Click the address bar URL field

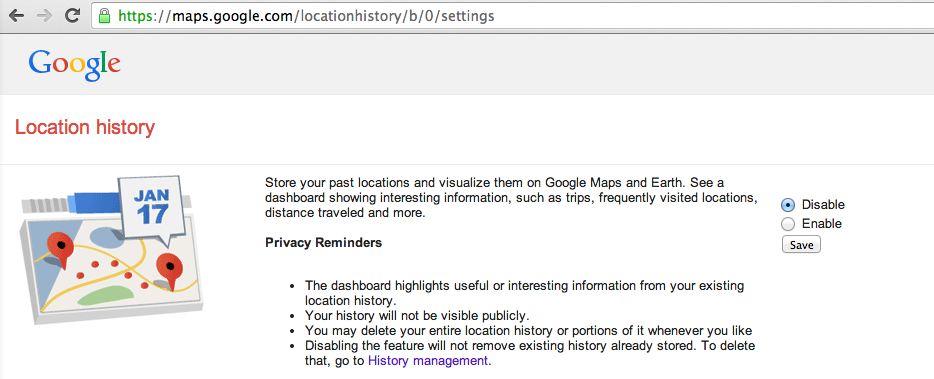click(512, 15)
